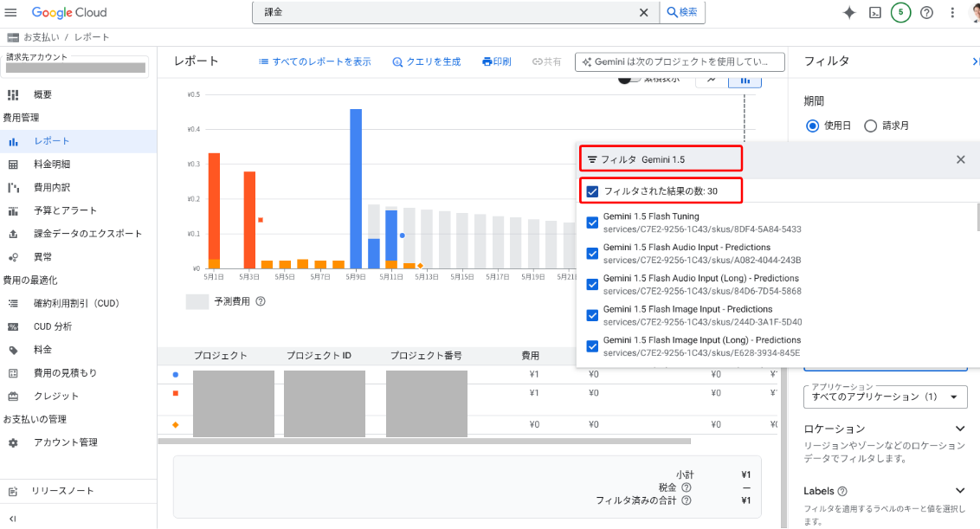The height and width of the screenshot is (529, 980).
Task: Click the フィルタ Gemini 1.5 filter field
Action: point(661,159)
